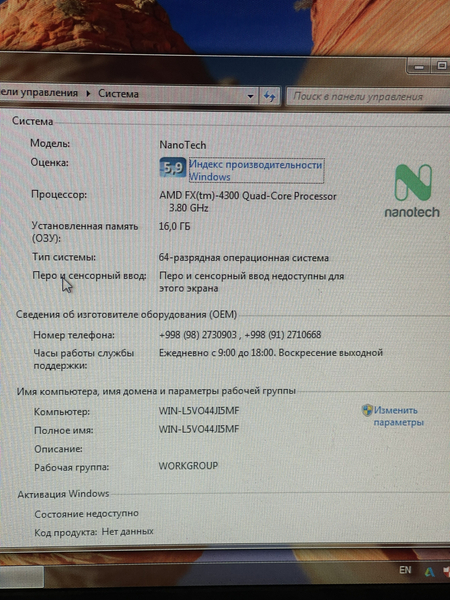Click Изменить параметры link
Viewport: 450px width, 600px height.
pos(398,416)
